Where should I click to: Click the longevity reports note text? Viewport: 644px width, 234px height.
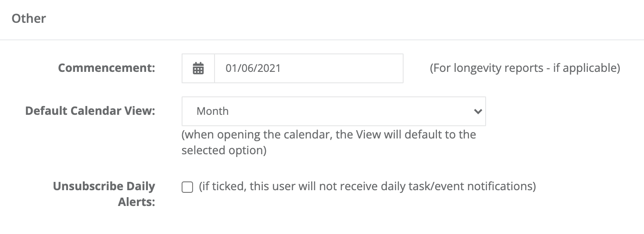(x=525, y=68)
